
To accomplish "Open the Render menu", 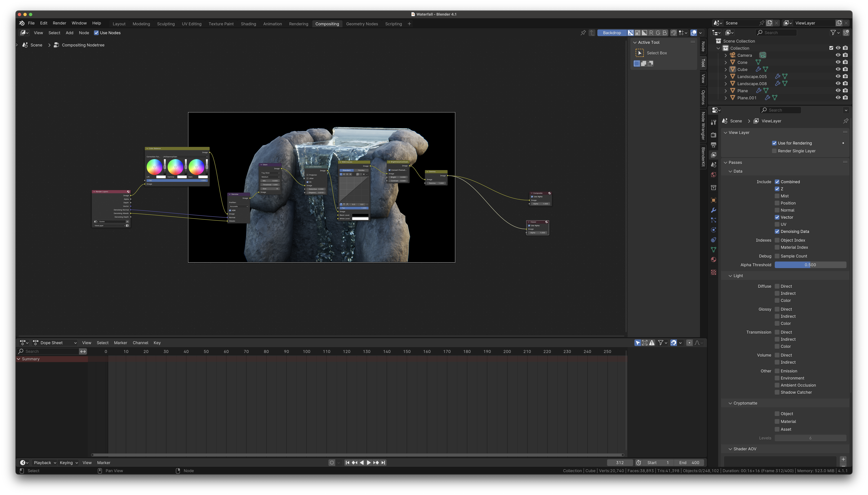I will (x=60, y=23).
